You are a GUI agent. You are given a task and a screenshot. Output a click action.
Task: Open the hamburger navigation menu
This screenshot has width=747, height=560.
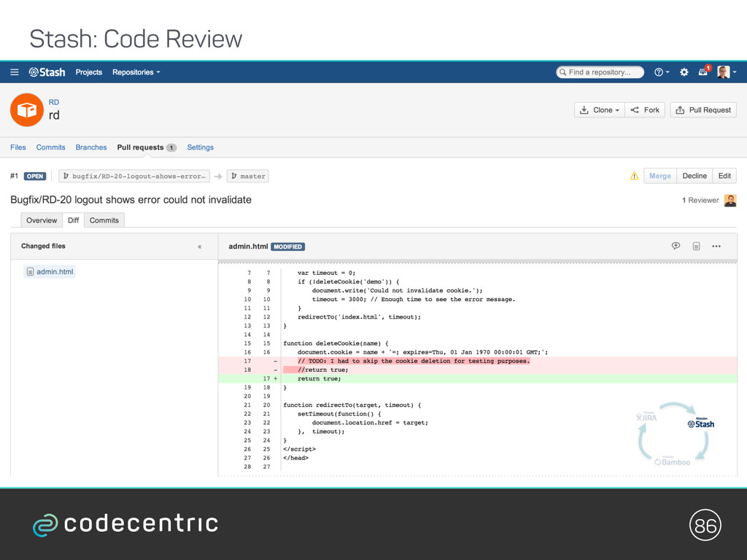[x=15, y=72]
